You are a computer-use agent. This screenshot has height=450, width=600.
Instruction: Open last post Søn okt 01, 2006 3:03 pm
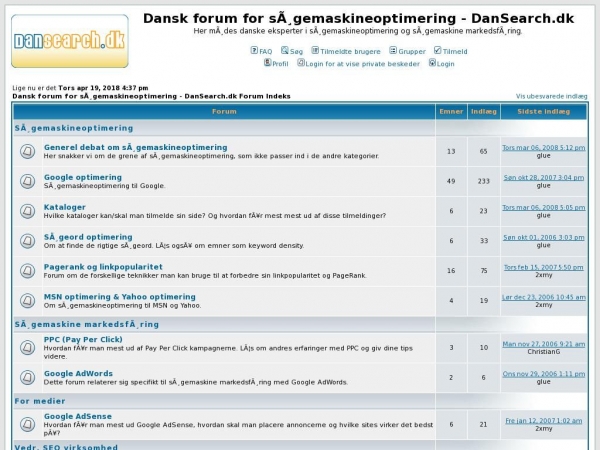coord(543,237)
